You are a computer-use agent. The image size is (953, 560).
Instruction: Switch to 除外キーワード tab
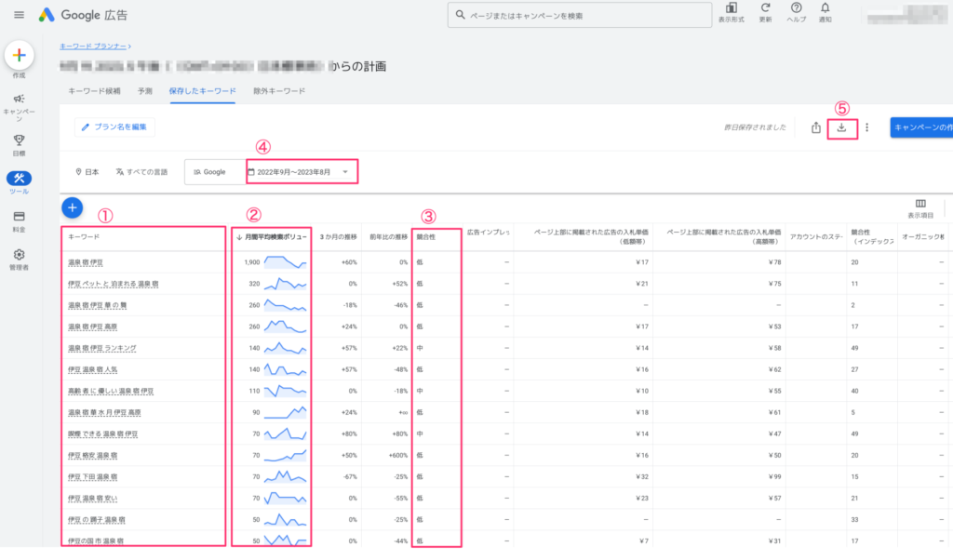click(279, 91)
